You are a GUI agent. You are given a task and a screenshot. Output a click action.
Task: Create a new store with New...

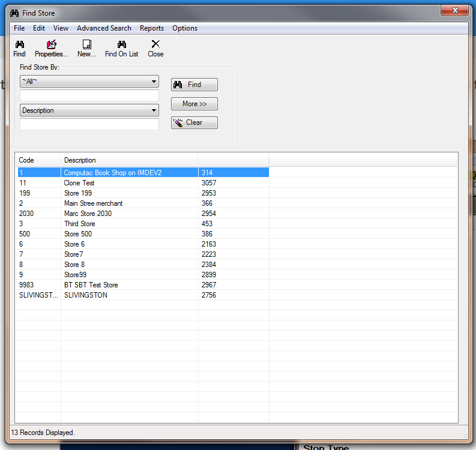point(87,48)
